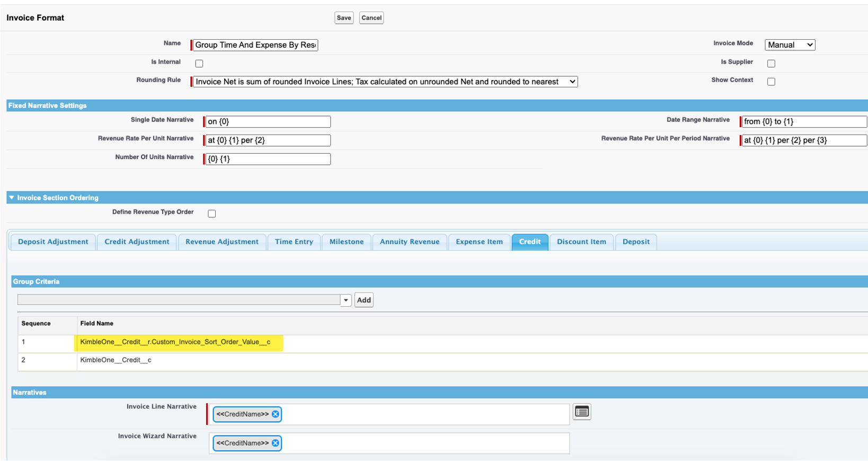Viewport: 868px width, 461px height.
Task: Toggle the Is Internal checkbox
Action: pyautogui.click(x=199, y=64)
